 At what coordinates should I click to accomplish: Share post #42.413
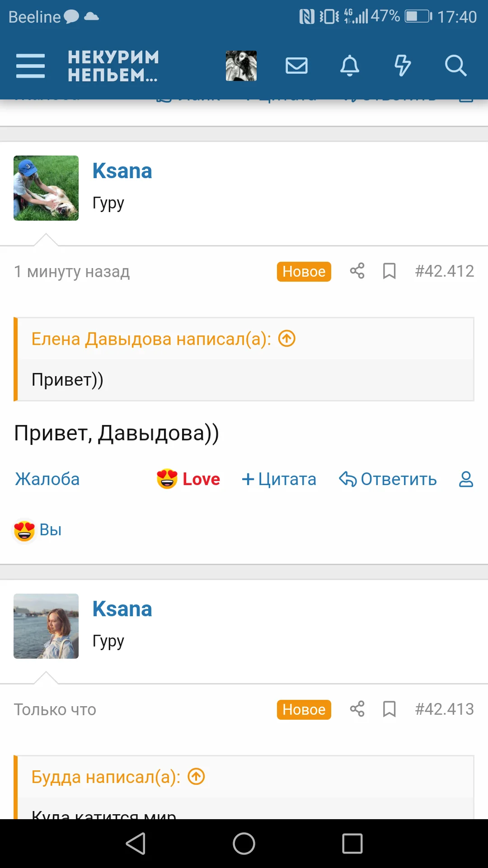click(357, 709)
